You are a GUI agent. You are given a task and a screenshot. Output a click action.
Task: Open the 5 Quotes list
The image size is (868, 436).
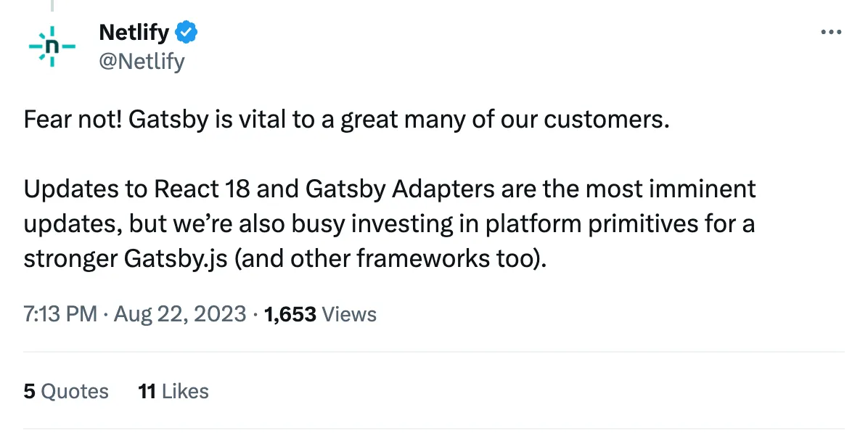coord(66,391)
